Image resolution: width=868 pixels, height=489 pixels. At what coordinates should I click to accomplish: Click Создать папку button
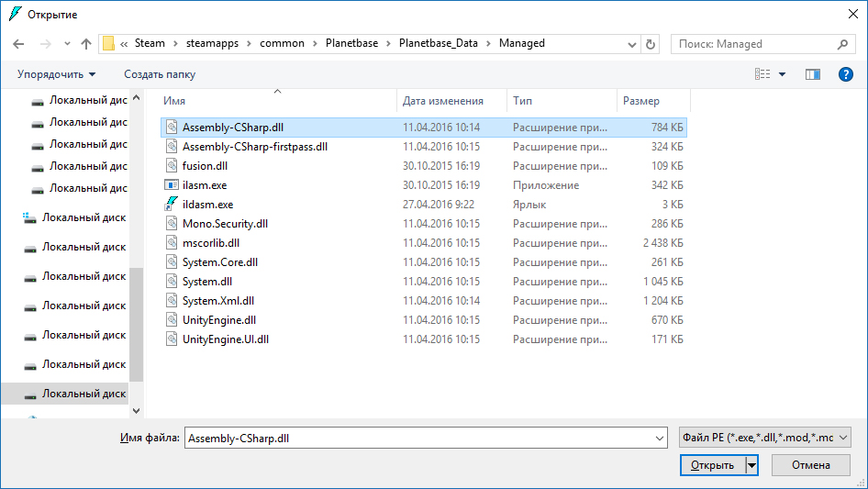tap(160, 74)
